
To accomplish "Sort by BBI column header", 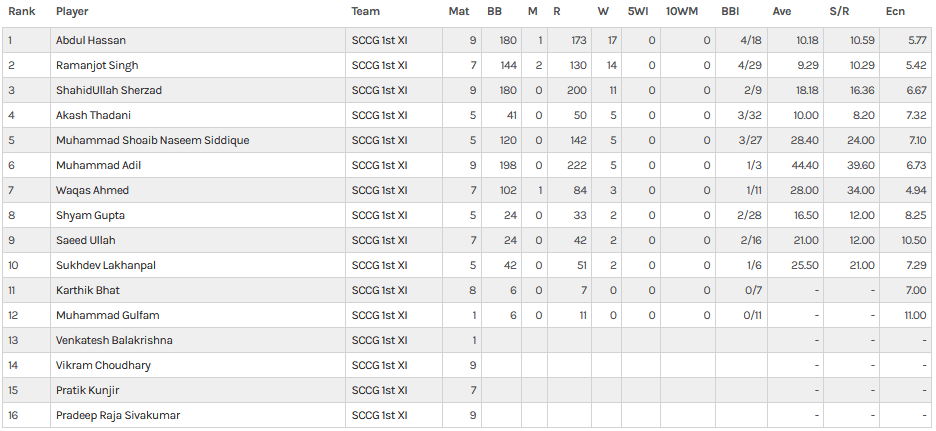I will click(730, 11).
